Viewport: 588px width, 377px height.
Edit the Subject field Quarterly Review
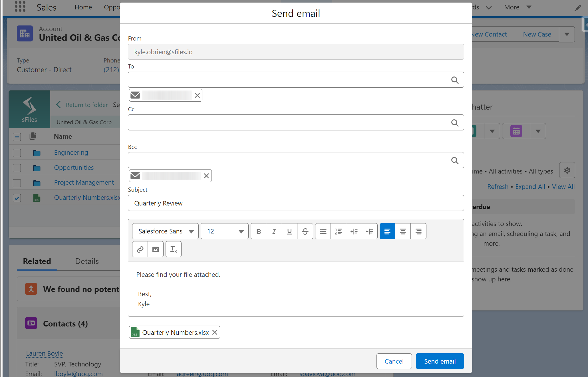point(296,203)
